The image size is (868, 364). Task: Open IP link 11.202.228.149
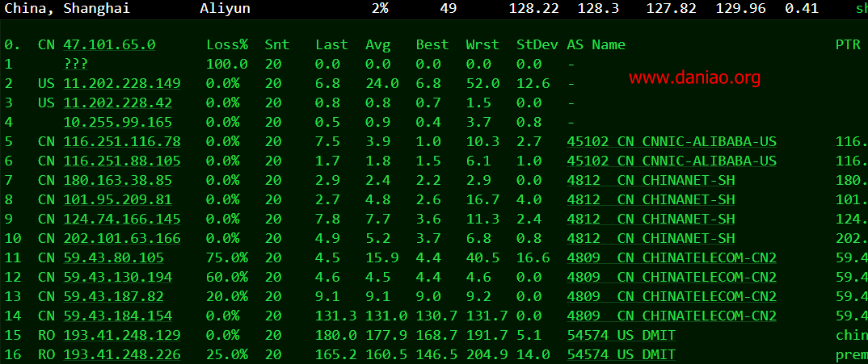122,83
